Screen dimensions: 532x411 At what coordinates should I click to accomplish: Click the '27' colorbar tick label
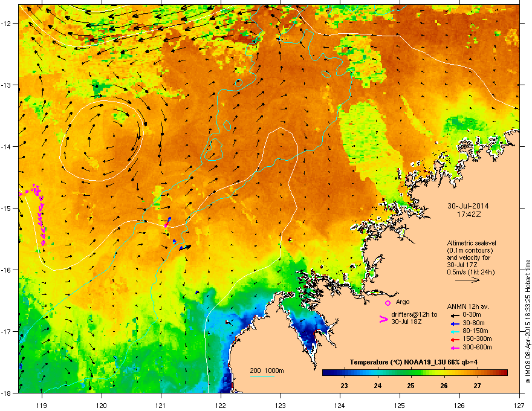point(477,386)
